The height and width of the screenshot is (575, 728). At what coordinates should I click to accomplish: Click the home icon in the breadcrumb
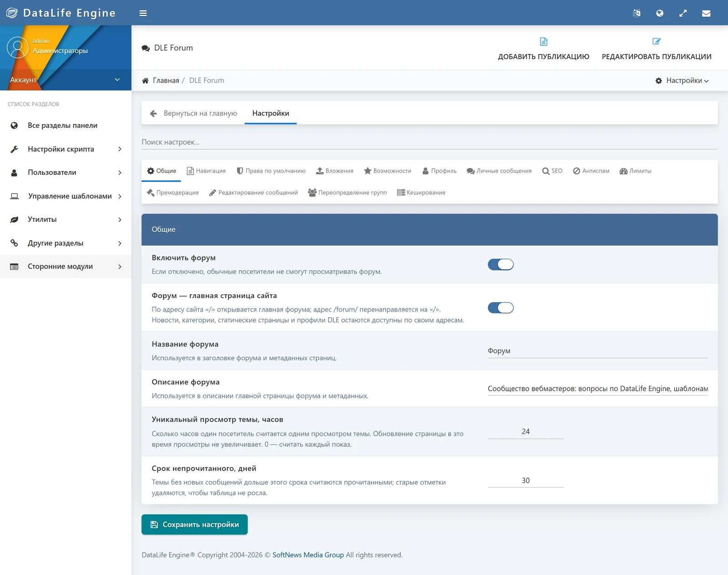click(x=145, y=81)
